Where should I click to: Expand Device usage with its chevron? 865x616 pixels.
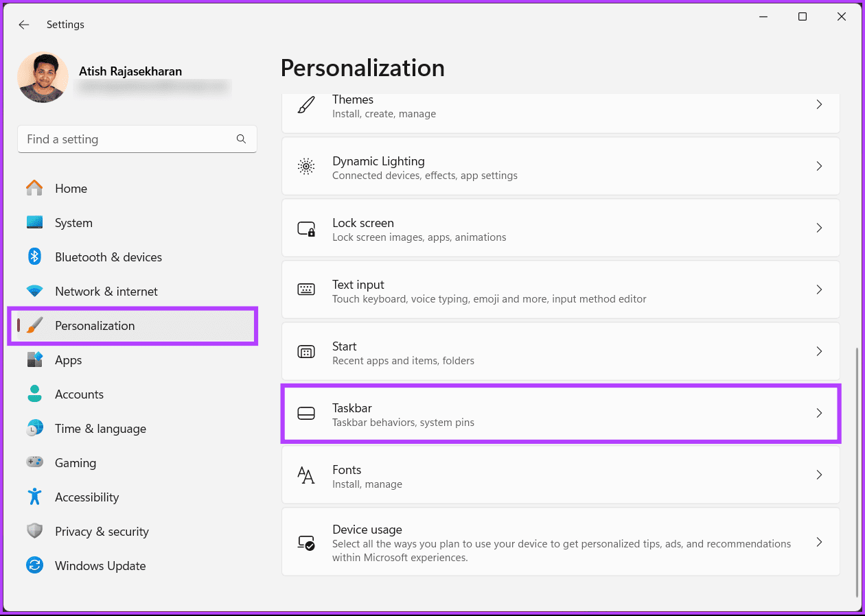819,542
